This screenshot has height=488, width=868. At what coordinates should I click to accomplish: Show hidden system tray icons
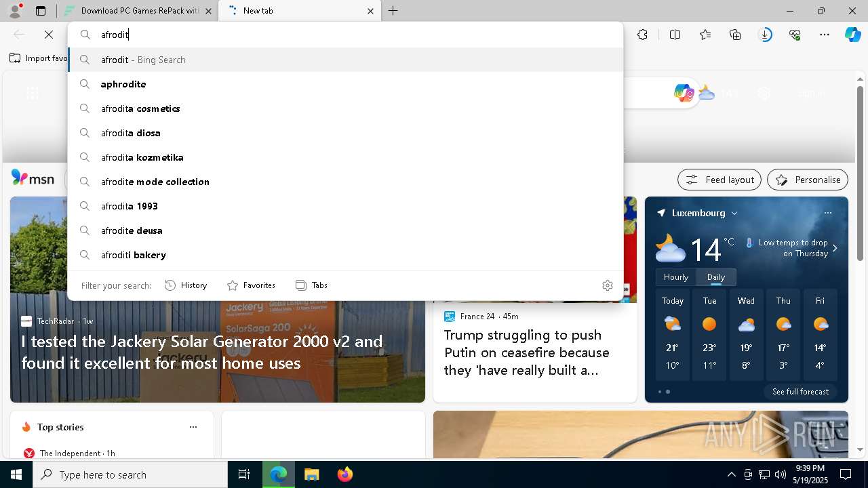pyautogui.click(x=732, y=474)
